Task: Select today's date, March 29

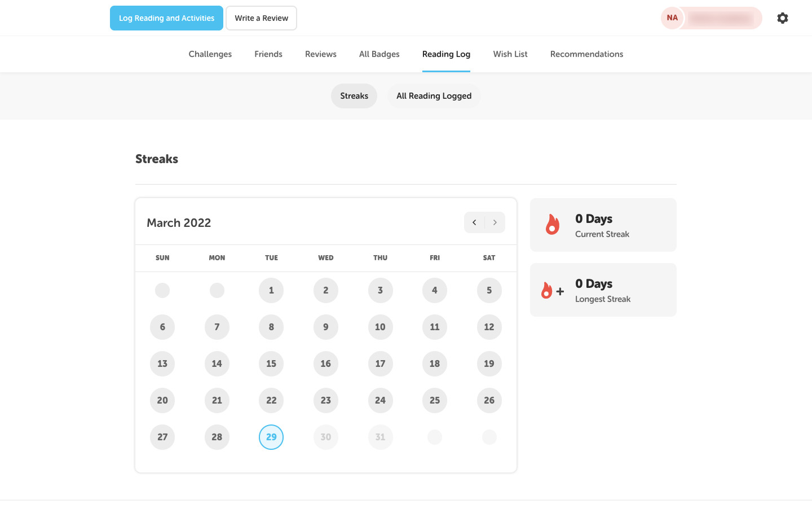Action: [271, 437]
